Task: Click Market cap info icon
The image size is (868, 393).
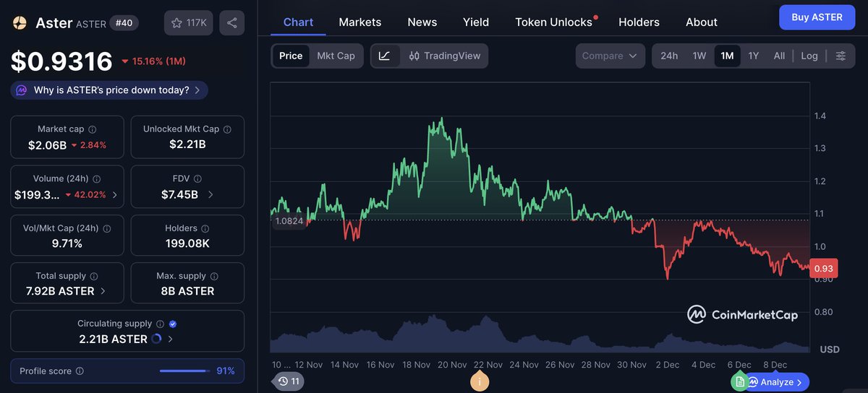Action: [92, 129]
